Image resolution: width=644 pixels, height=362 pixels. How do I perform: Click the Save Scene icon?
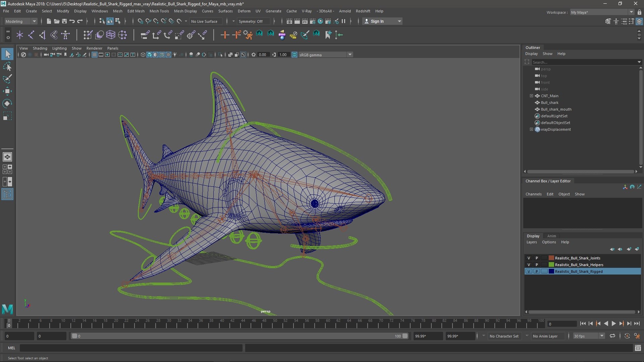pyautogui.click(x=64, y=21)
